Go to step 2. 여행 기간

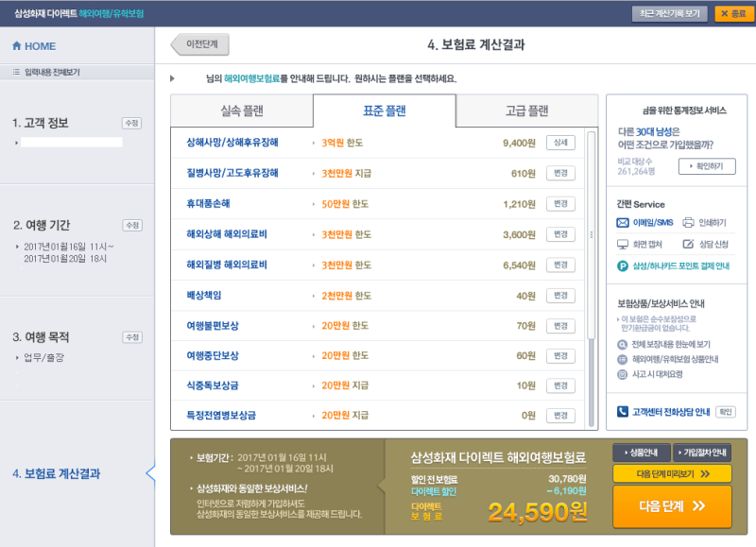[42, 225]
